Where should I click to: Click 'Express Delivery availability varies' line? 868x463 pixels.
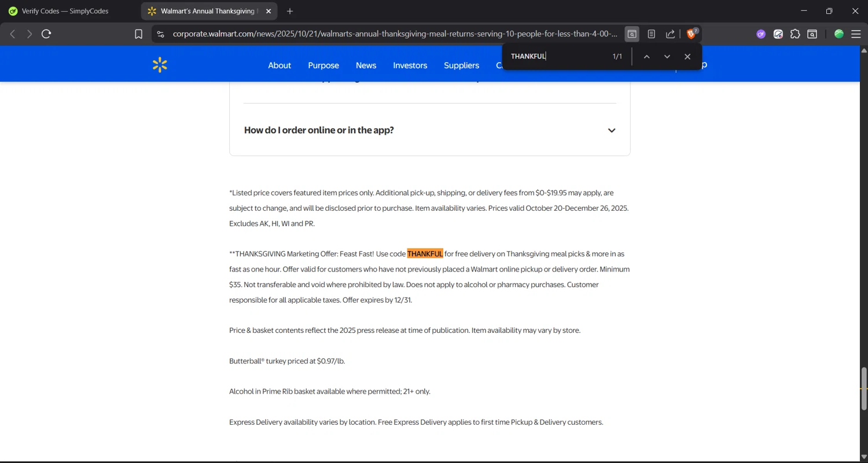coord(416,422)
